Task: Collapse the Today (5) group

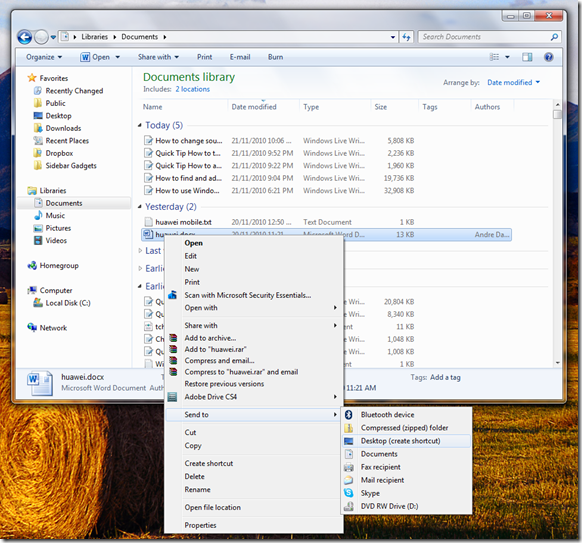Action: (140, 125)
